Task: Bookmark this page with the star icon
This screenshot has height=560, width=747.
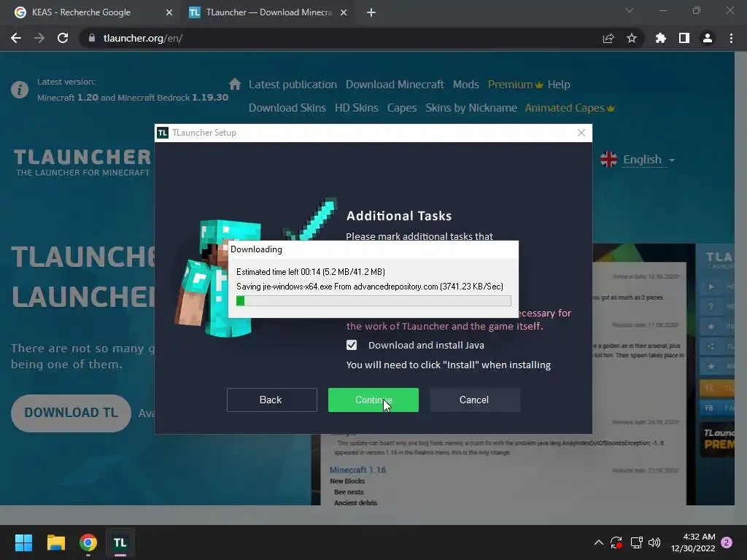Action: tap(632, 38)
